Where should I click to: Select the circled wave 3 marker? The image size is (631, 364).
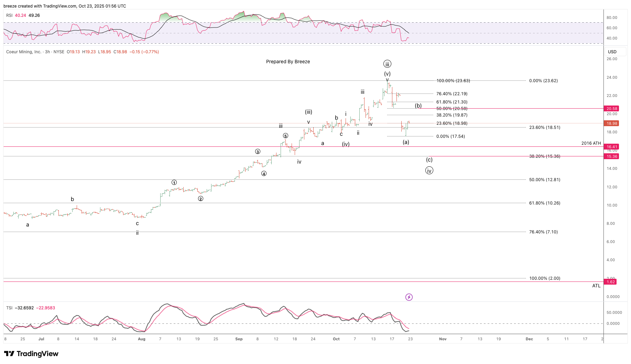[258, 152]
